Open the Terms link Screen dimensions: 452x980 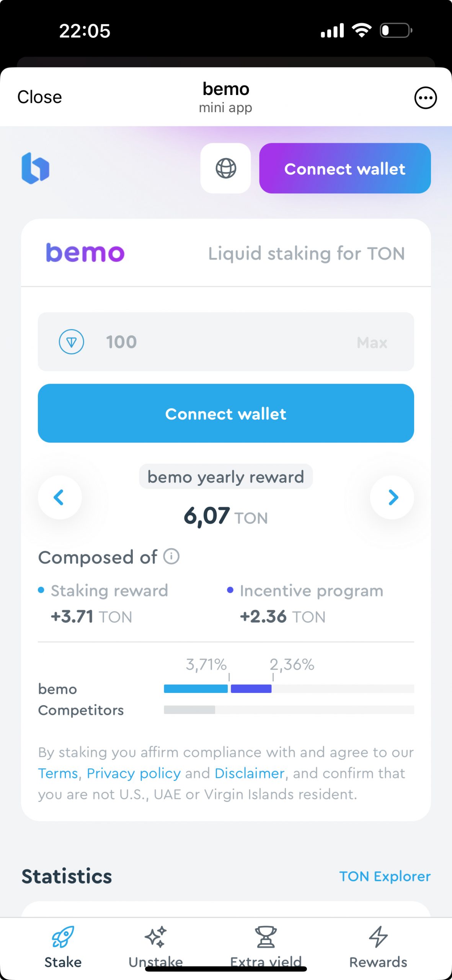[x=58, y=773]
